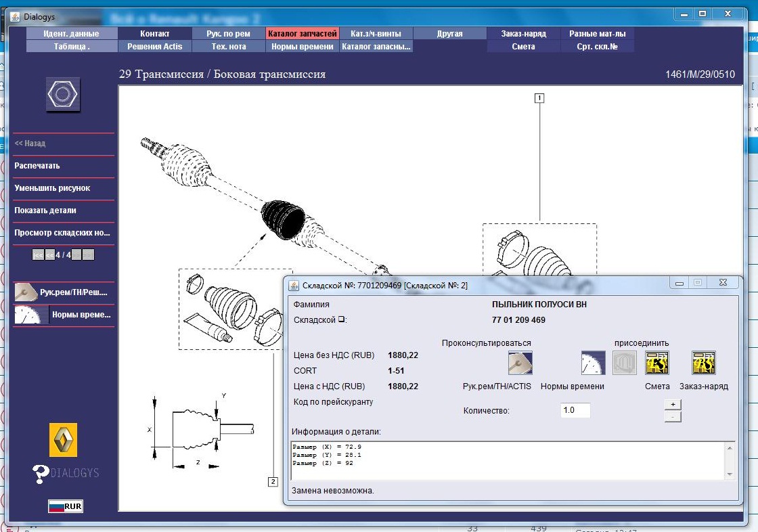This screenshot has width=758, height=532.
Task: Click the Java icon in the Складской dialog title
Action: pyautogui.click(x=294, y=286)
